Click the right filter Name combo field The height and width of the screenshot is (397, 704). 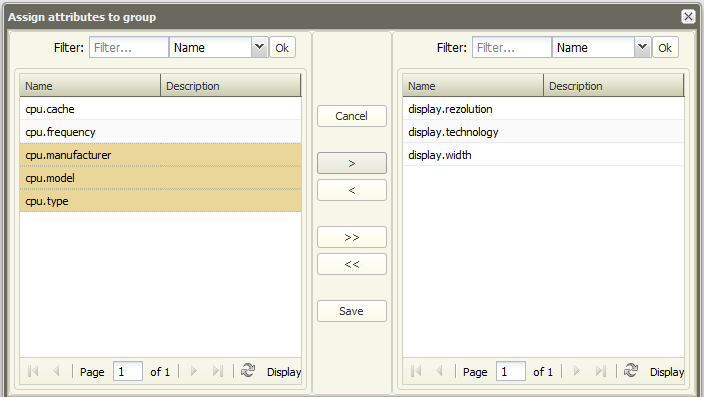[x=593, y=47]
